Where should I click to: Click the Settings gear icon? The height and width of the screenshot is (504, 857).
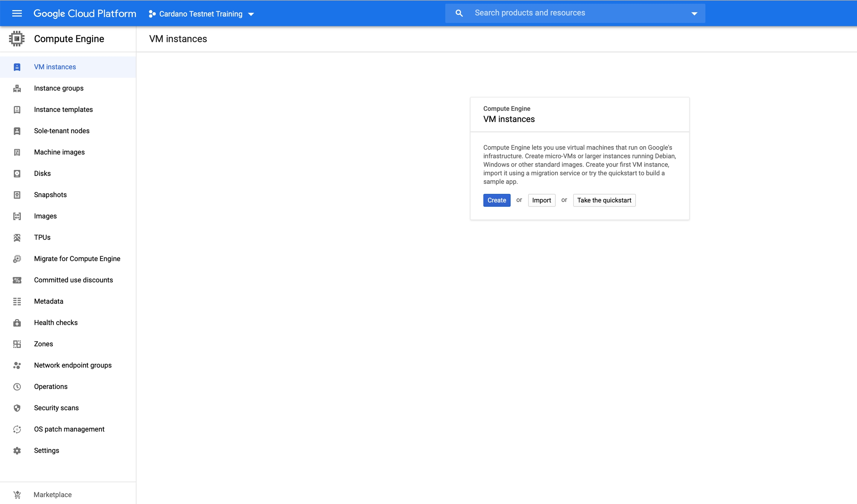pyautogui.click(x=17, y=451)
